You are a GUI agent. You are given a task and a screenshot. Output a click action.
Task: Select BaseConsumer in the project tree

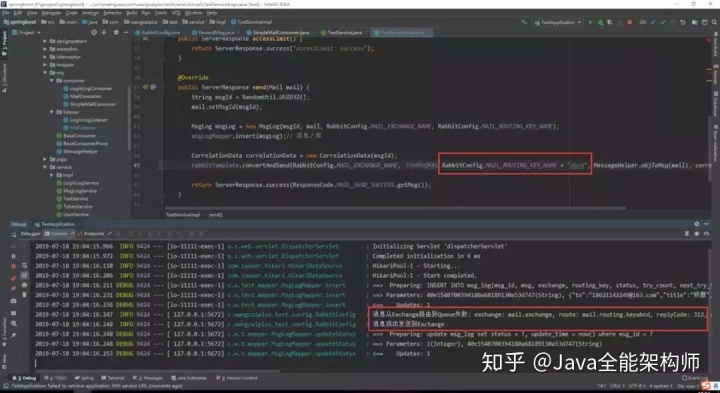click(x=76, y=136)
